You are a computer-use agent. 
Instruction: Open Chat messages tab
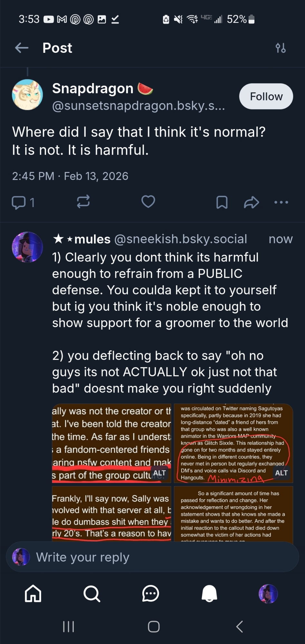click(x=150, y=593)
